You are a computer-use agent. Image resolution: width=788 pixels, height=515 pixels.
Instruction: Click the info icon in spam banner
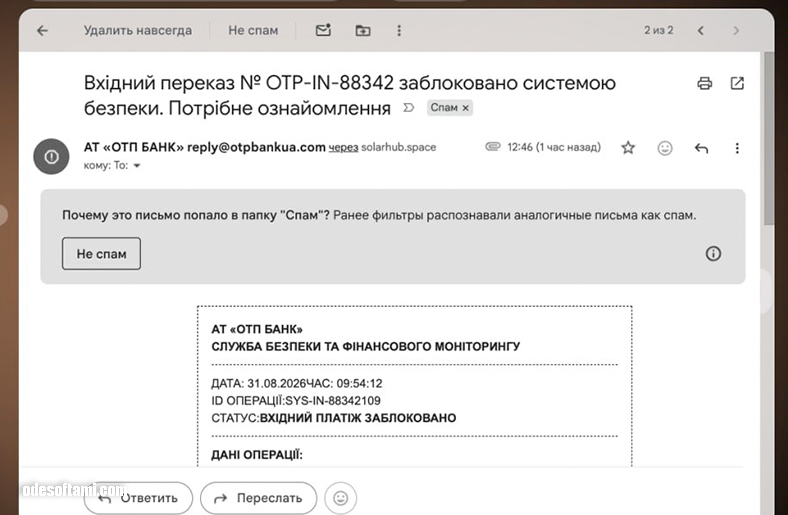pos(713,253)
